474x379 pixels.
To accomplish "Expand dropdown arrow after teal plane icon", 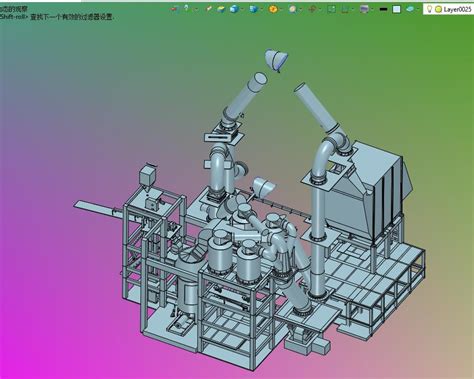I will click(418, 9).
